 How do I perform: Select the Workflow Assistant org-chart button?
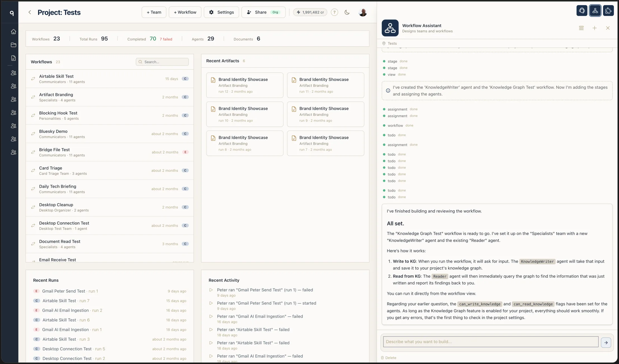click(595, 11)
